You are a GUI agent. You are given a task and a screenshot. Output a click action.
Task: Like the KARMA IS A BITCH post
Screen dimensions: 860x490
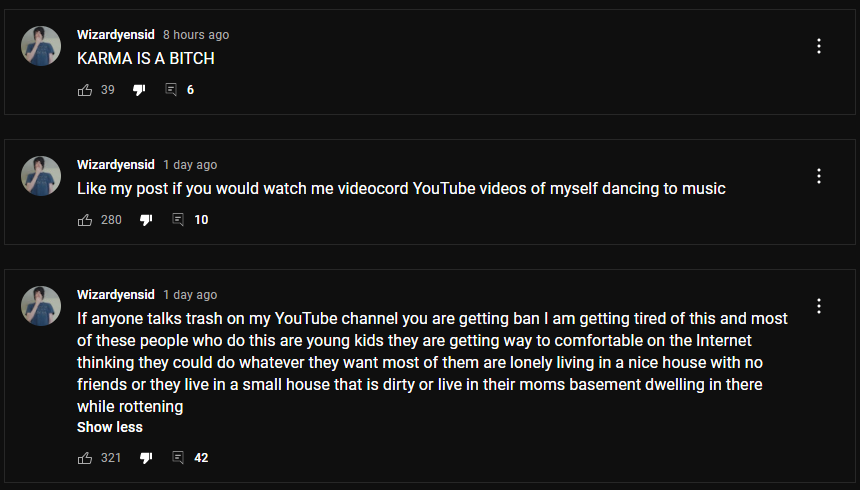click(x=85, y=90)
